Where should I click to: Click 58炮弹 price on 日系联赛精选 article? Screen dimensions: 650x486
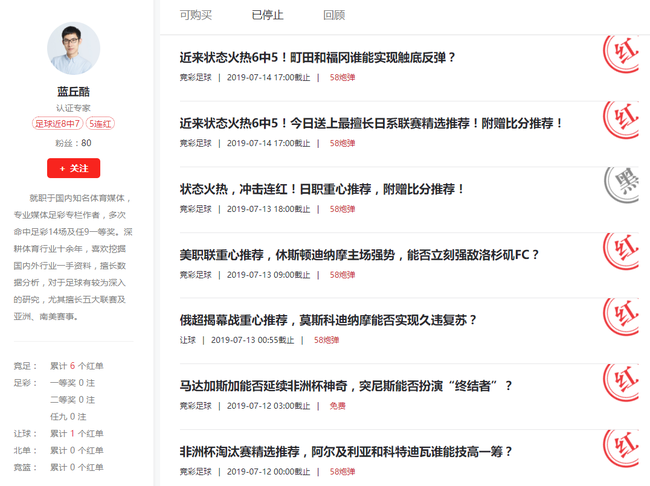point(342,143)
